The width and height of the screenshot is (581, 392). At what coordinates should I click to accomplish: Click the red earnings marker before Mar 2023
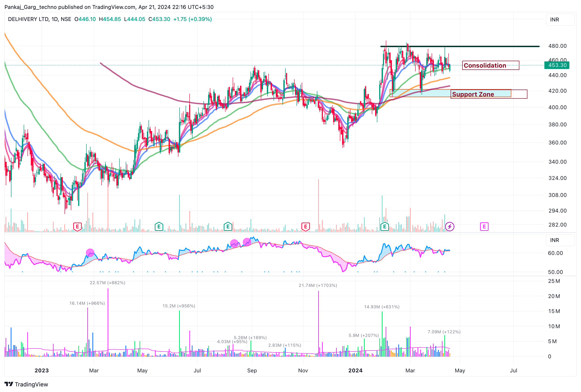tap(77, 227)
